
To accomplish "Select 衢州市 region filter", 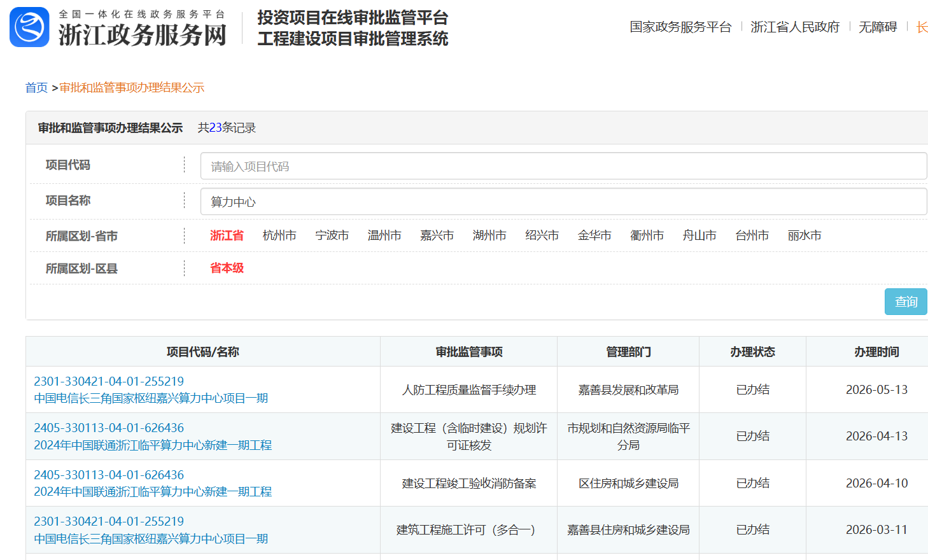I will tap(647, 235).
